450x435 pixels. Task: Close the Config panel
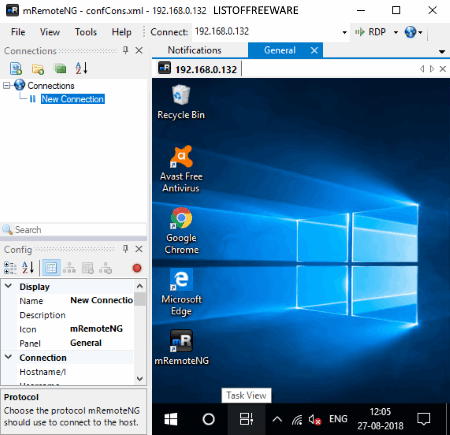pyautogui.click(x=139, y=249)
